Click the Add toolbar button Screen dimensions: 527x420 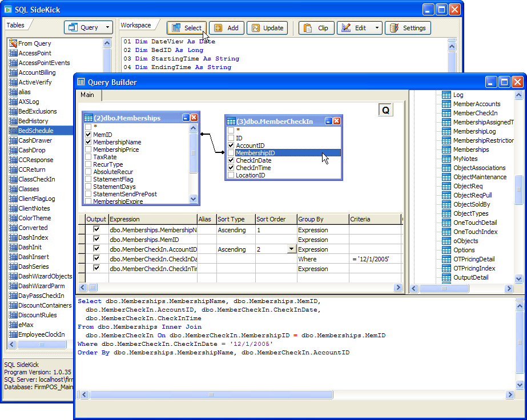[x=227, y=28]
